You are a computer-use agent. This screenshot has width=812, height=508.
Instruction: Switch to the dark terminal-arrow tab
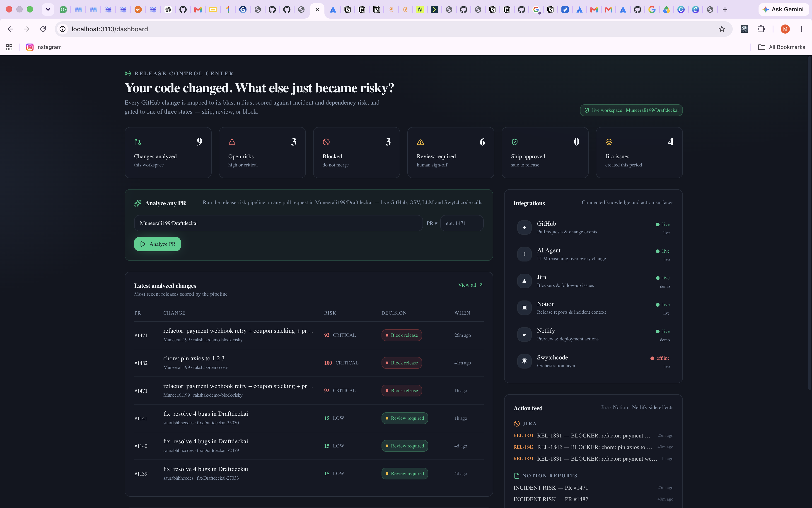click(x=435, y=9)
